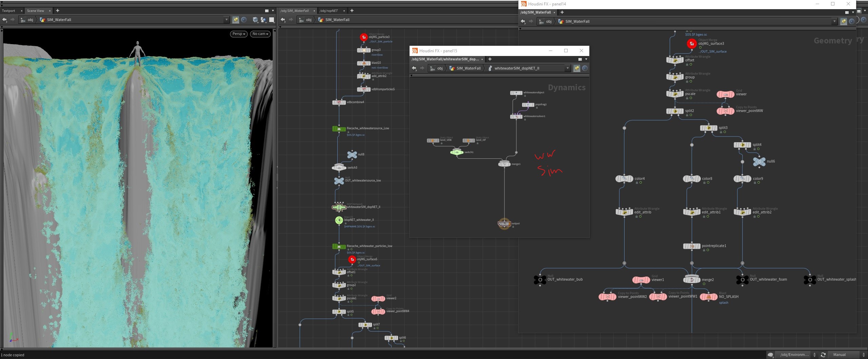
Task: Switch to the /obj/ropNET network tab
Action: coord(329,11)
